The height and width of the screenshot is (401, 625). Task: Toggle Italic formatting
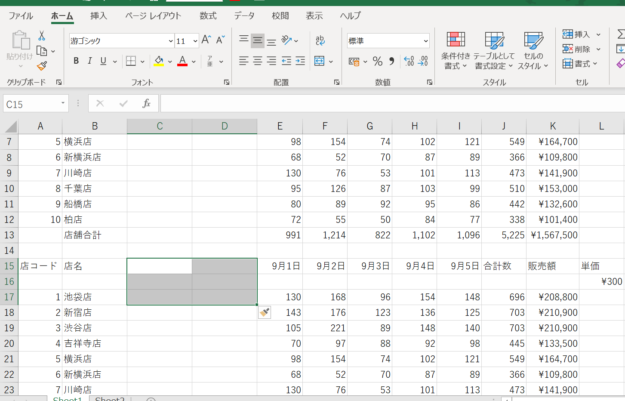click(x=89, y=61)
